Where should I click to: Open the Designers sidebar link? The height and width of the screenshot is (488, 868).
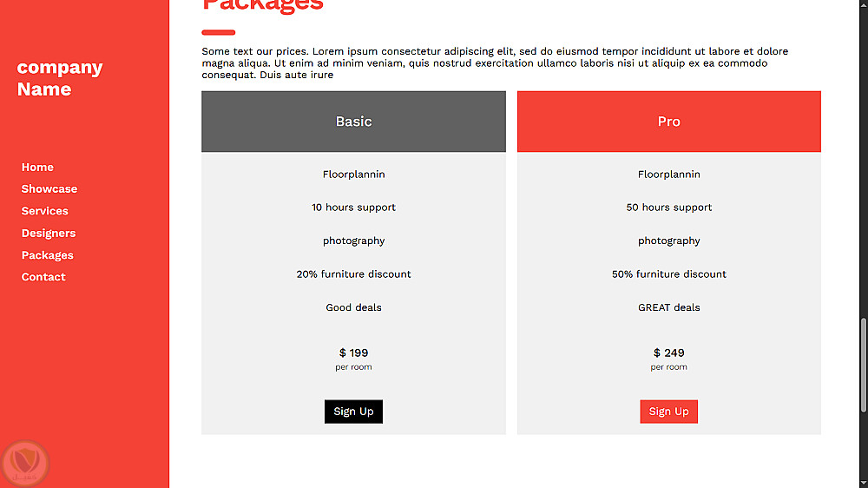coord(49,234)
